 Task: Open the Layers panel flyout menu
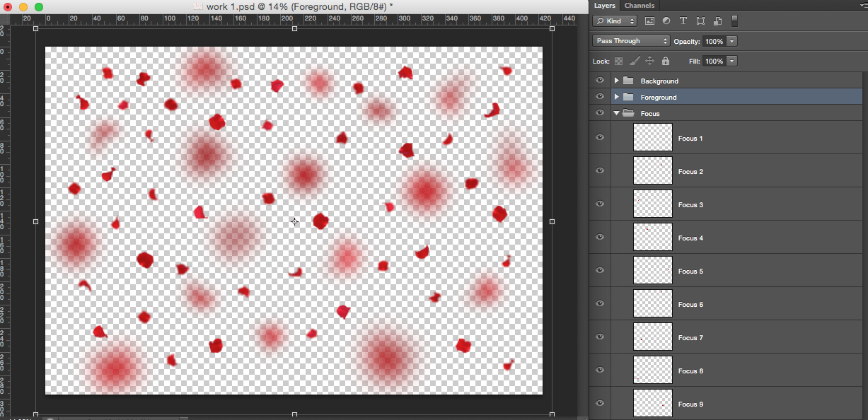tap(862, 6)
